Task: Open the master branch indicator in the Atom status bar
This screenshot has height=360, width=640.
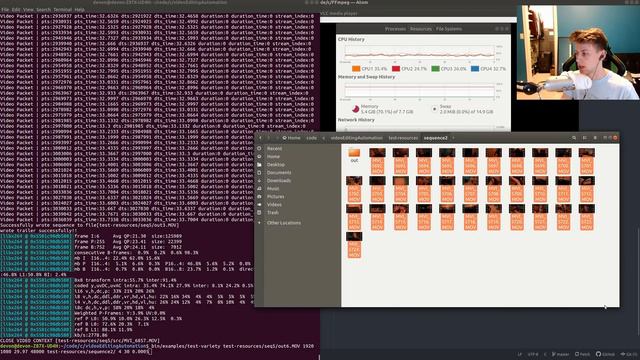Action: coord(560,354)
